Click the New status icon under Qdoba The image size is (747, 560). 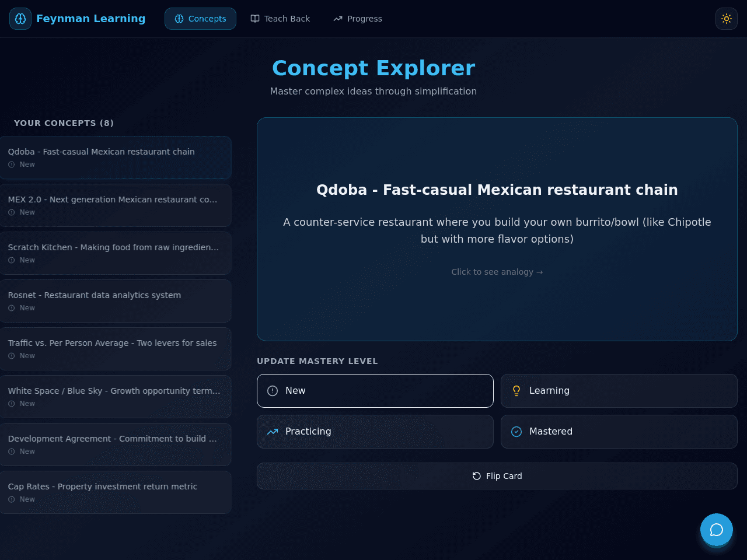pyautogui.click(x=11, y=164)
